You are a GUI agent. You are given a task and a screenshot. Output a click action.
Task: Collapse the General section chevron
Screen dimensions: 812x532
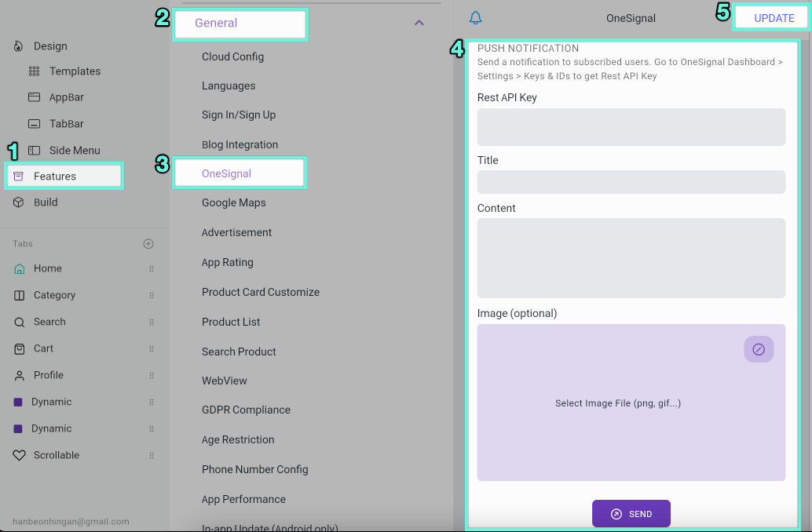419,23
